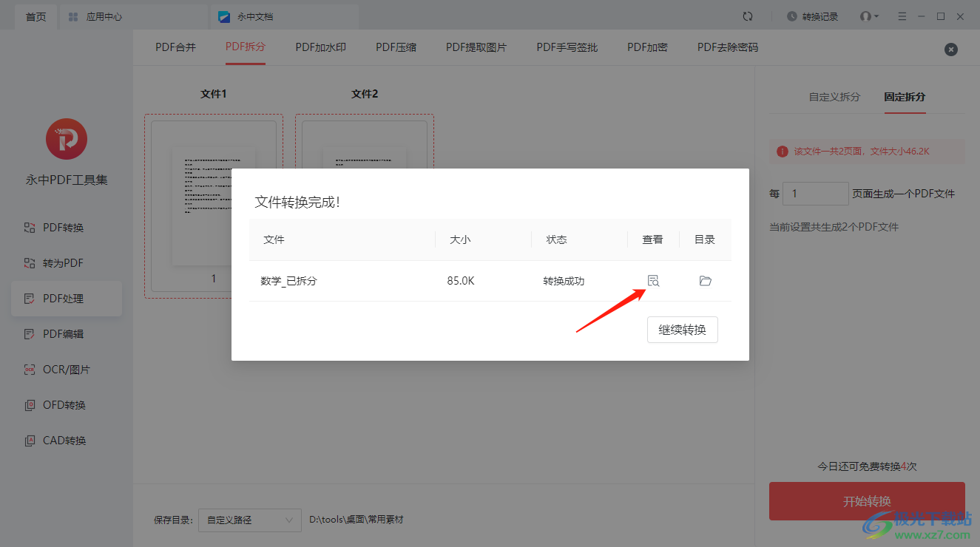Click the save path D:\tools\桌面\常用素材
980x547 pixels.
coord(356,520)
